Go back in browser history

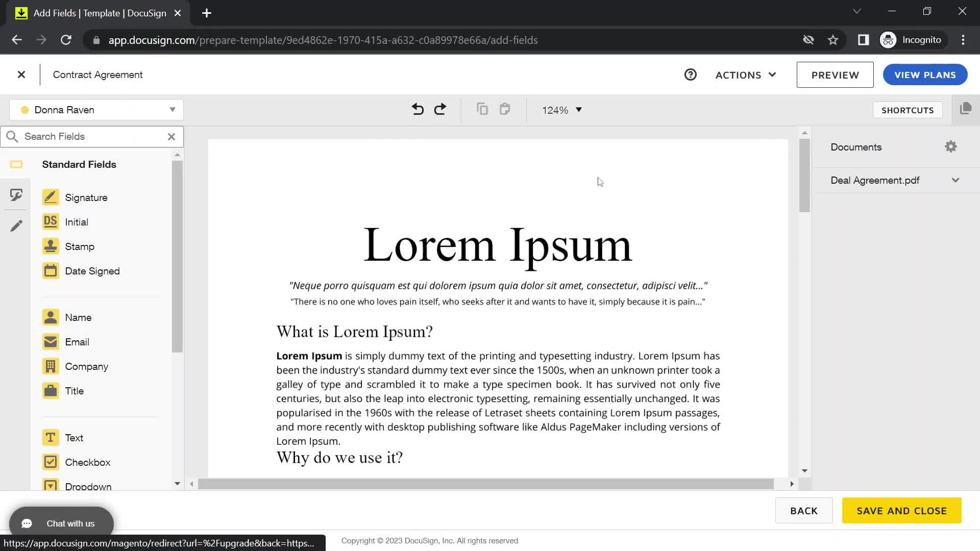[x=17, y=40]
